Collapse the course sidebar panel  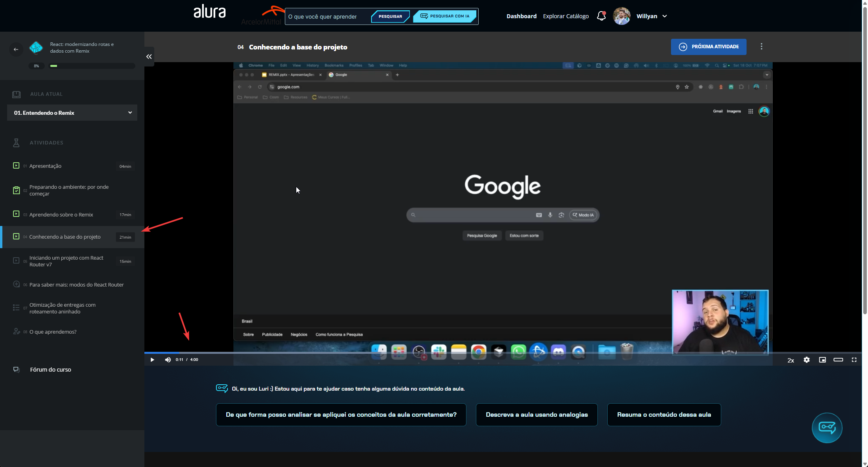[149, 57]
